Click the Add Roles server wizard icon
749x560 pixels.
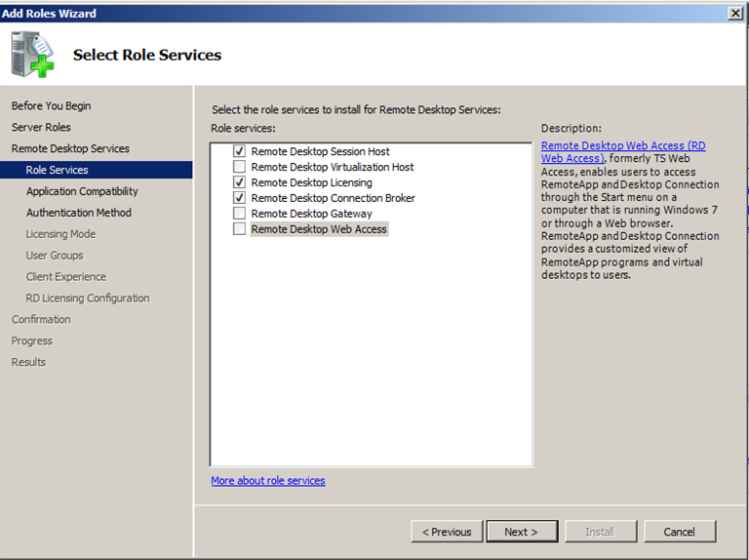(x=32, y=54)
